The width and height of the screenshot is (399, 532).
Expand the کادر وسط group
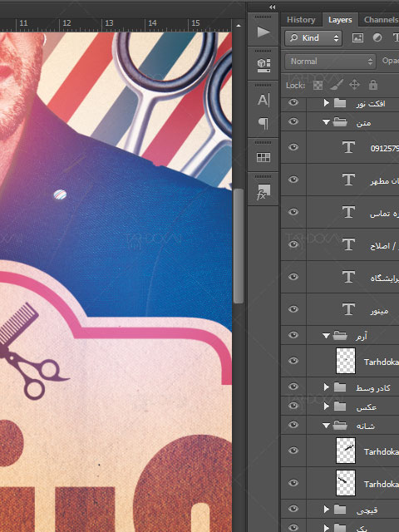tap(326, 387)
